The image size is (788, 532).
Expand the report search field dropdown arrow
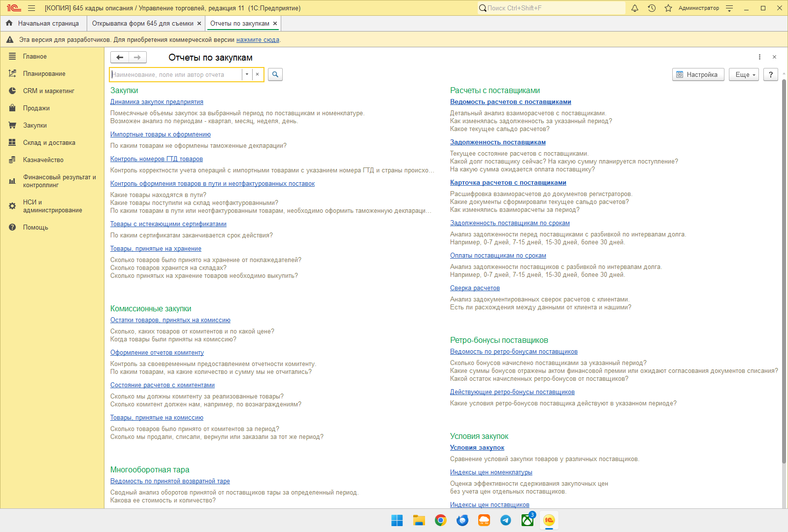point(247,74)
